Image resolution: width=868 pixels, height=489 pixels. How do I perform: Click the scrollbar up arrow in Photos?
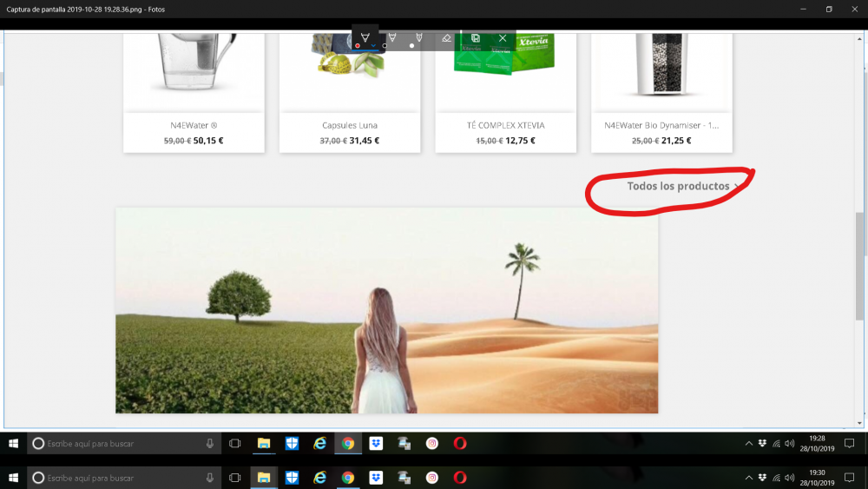[859, 38]
